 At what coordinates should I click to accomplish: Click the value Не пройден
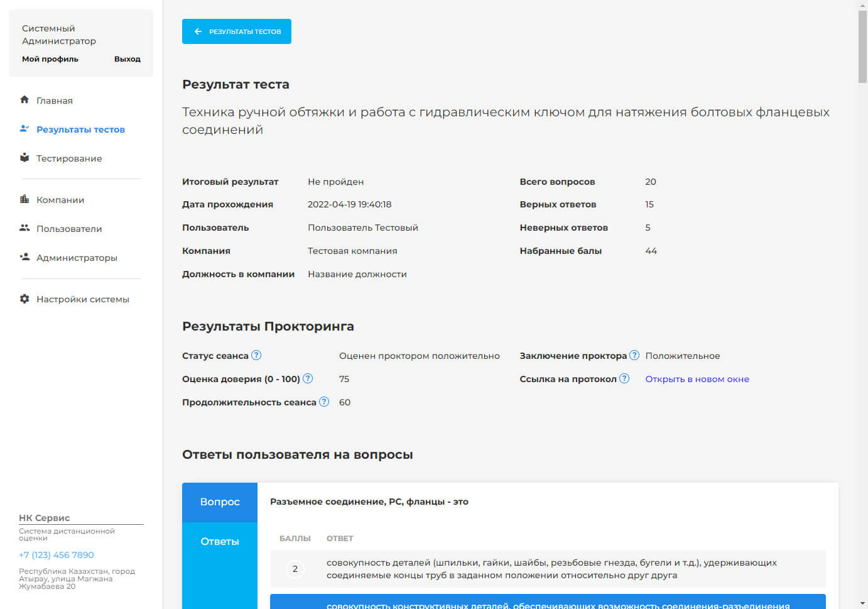[x=335, y=182]
